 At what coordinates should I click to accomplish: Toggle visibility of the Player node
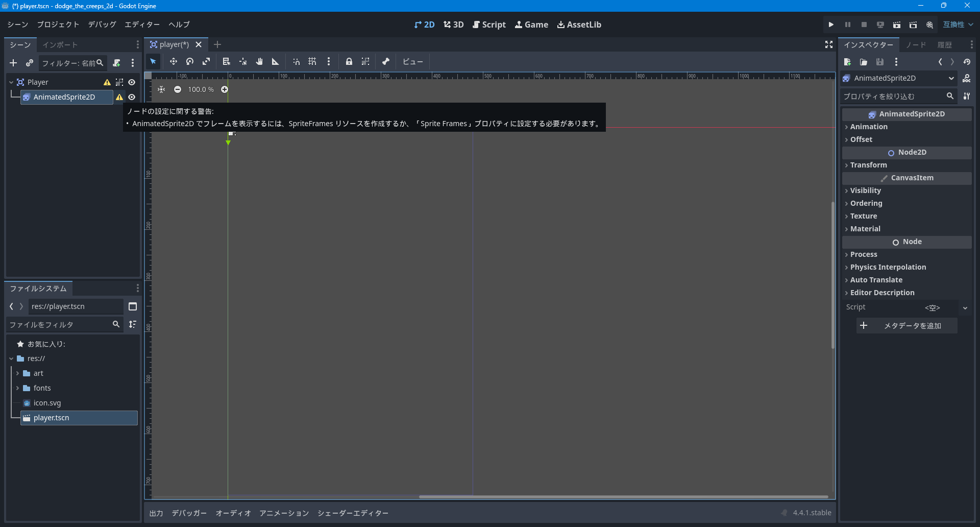[132, 82]
